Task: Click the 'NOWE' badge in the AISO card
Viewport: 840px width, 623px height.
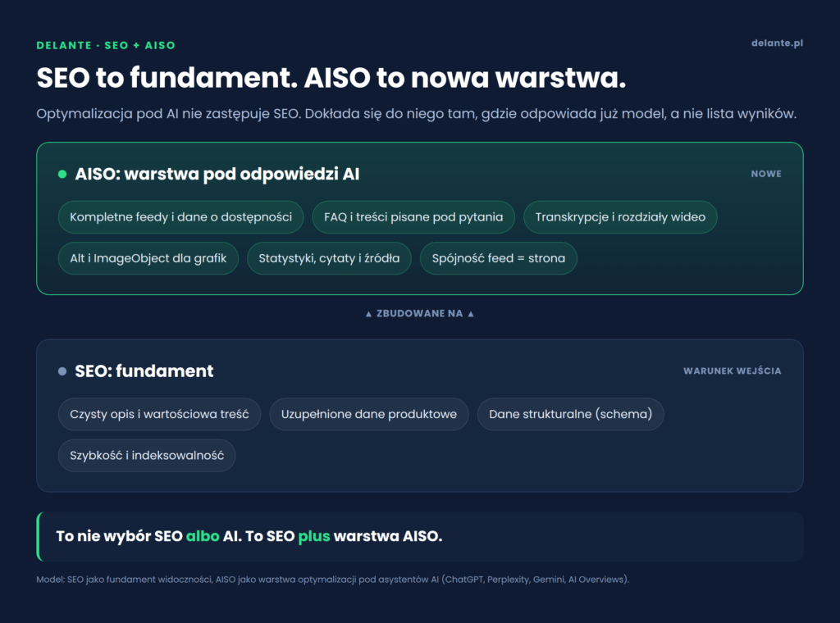Action: 766,174
